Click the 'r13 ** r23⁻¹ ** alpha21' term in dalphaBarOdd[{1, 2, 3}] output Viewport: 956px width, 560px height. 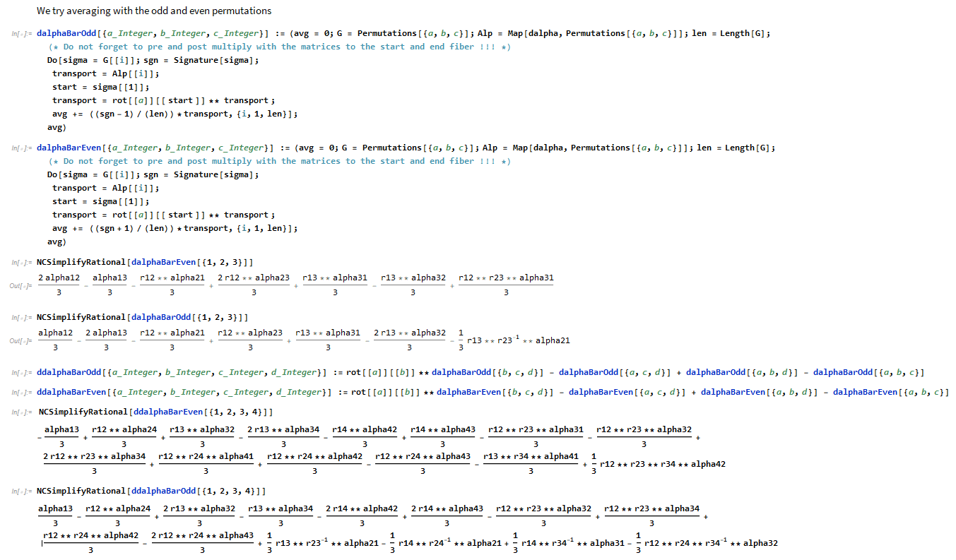coord(518,340)
